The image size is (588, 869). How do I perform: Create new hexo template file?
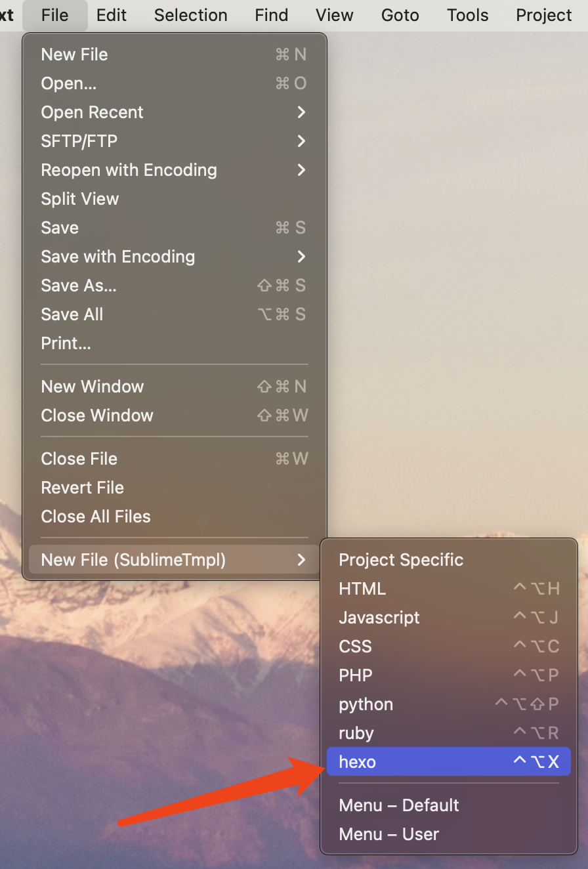[x=449, y=762]
